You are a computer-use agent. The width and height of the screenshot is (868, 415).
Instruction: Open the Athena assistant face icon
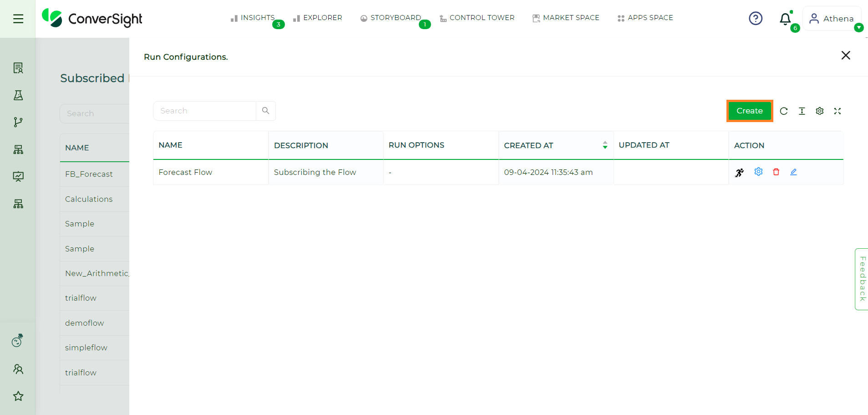point(17,340)
